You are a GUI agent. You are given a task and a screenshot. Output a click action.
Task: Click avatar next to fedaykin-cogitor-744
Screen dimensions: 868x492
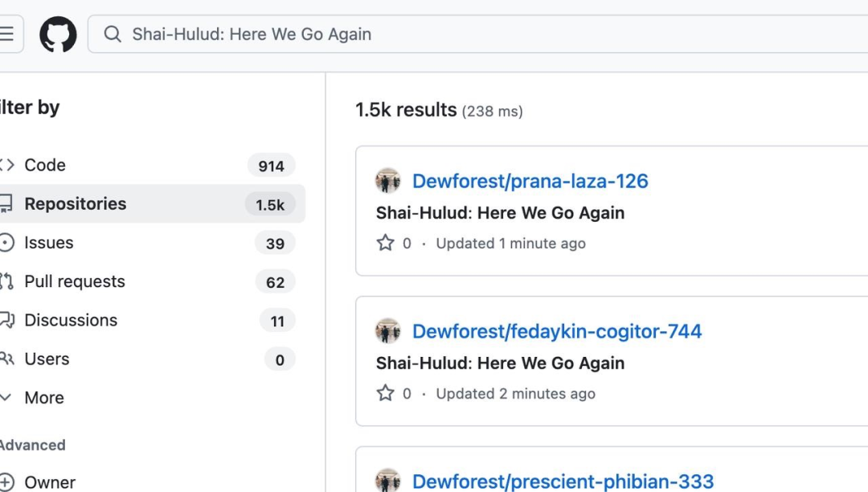388,331
